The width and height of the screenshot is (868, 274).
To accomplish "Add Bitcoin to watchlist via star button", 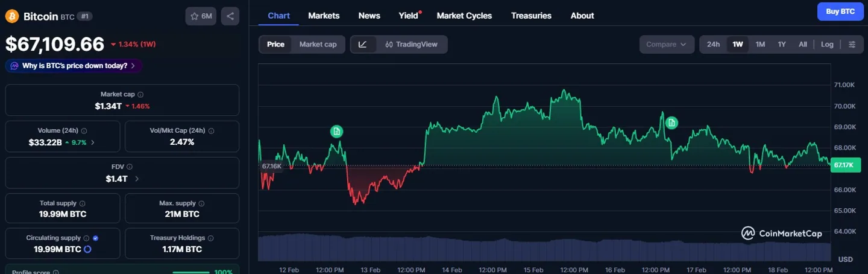I will click(201, 16).
